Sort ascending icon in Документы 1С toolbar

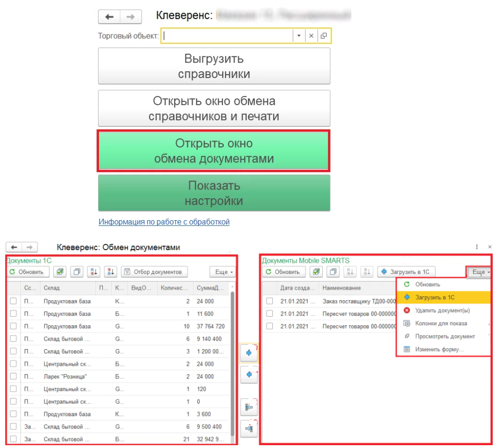(94, 272)
